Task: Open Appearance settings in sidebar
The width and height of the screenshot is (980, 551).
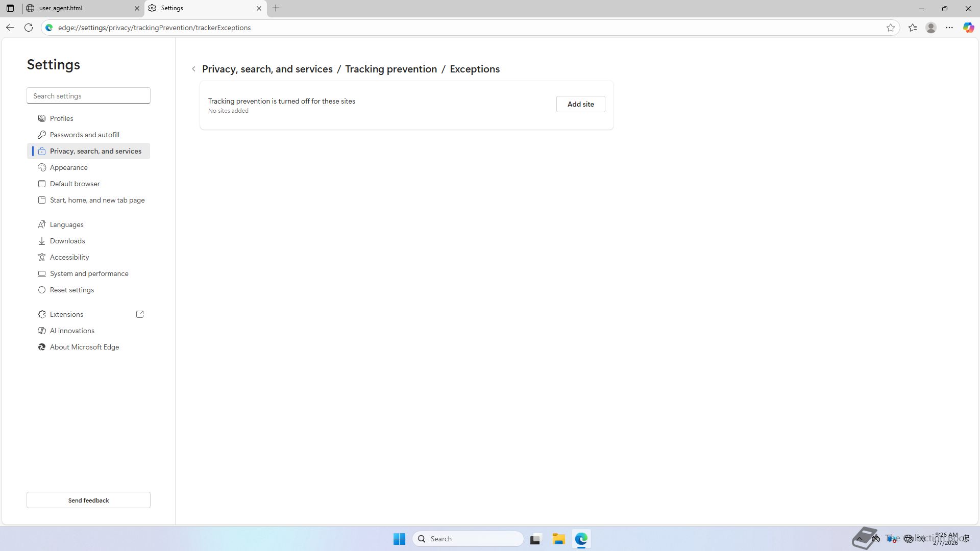Action: coord(69,167)
